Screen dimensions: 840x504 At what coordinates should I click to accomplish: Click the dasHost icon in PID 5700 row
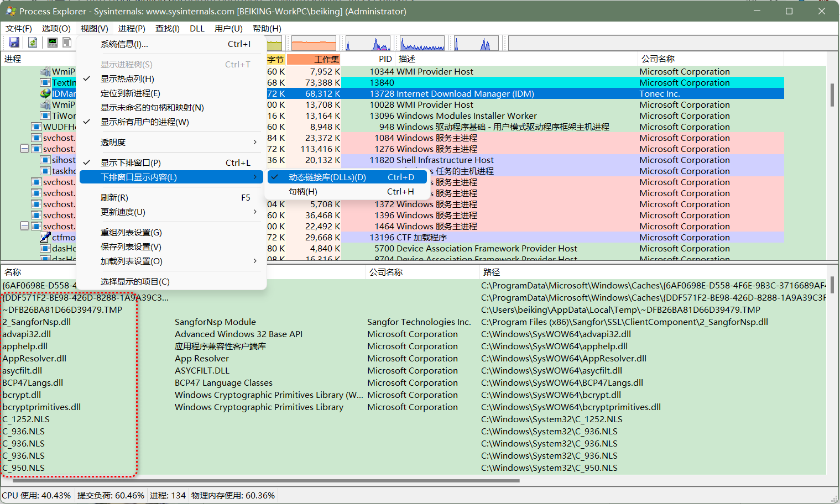click(x=46, y=249)
